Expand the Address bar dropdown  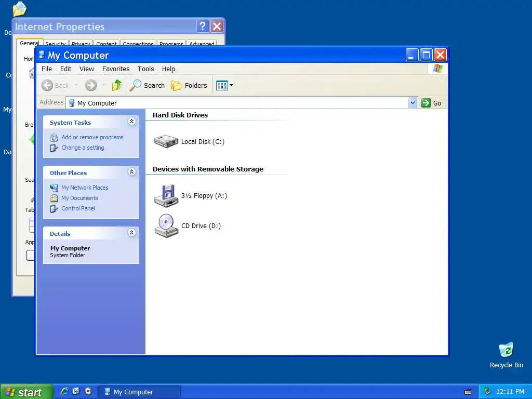[412, 103]
